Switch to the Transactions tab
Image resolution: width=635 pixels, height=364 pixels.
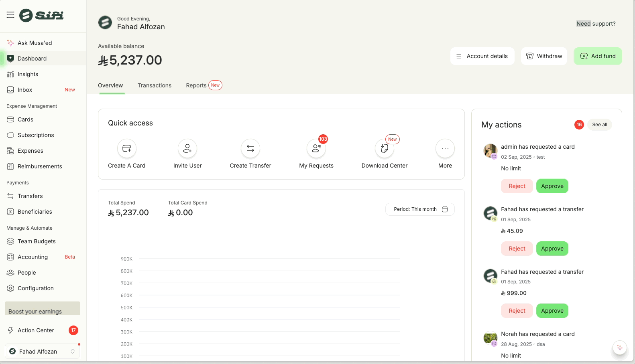155,85
